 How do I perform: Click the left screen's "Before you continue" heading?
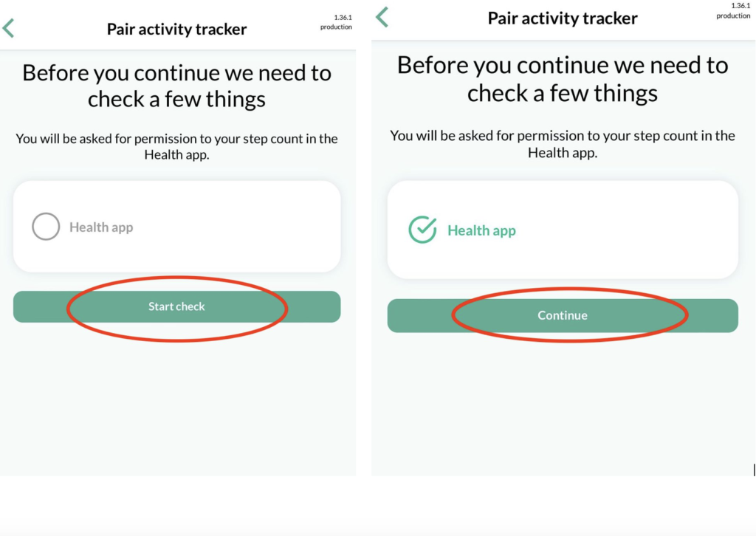176,86
